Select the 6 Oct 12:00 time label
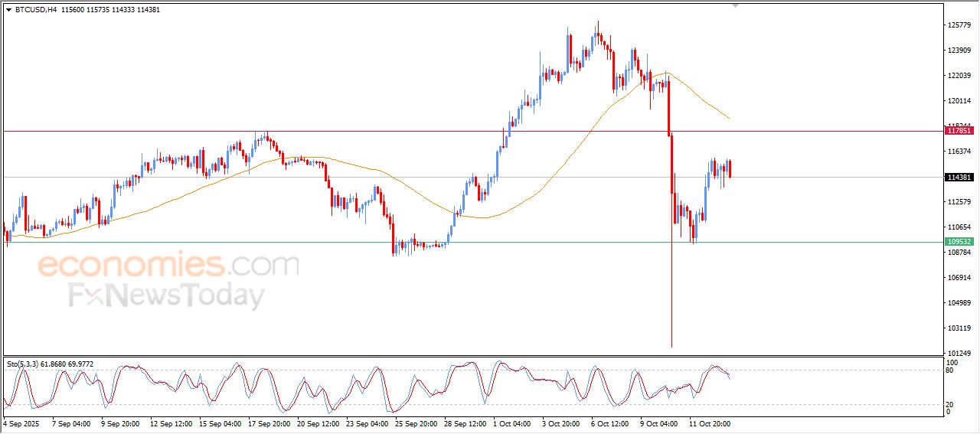This screenshot has height=434, width=980. [609, 423]
